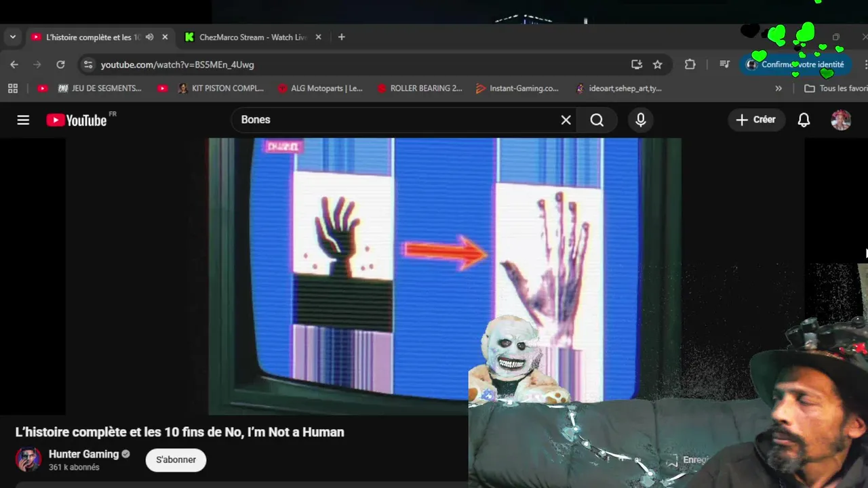Open ROLLER BEARING bookmark
This screenshot has width=868, height=488.
[x=420, y=88]
